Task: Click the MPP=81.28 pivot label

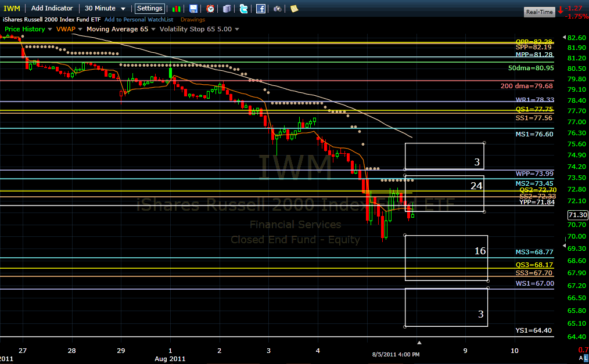Action: [x=534, y=55]
